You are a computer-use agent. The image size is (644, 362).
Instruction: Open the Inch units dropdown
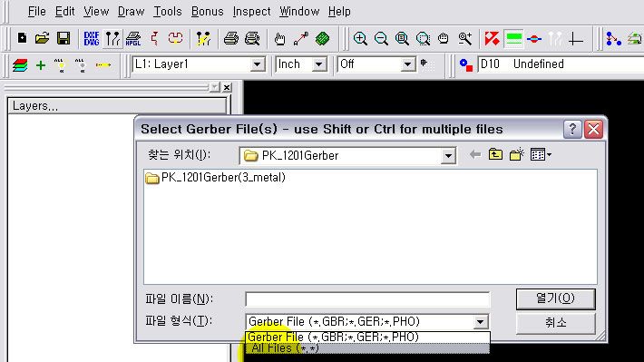[319, 64]
